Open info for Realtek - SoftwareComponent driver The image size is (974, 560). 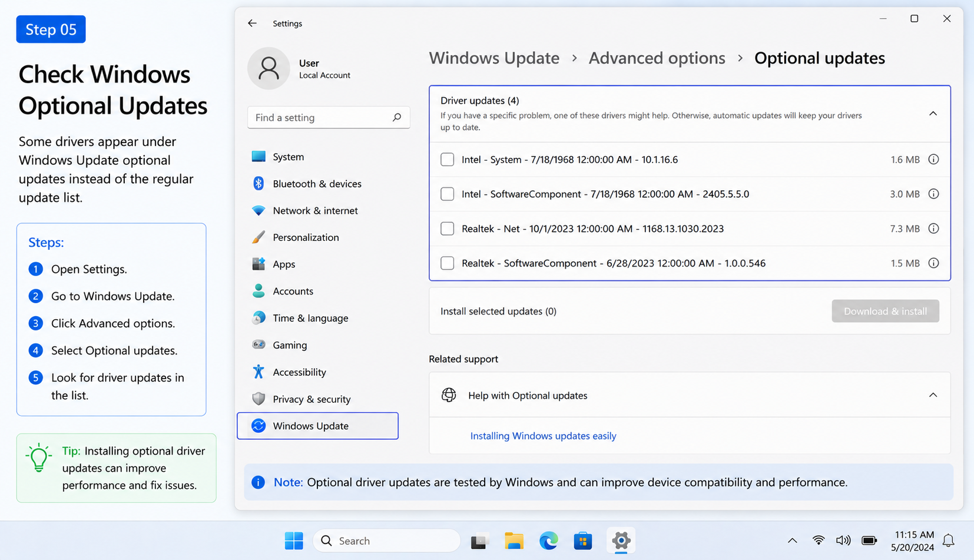pyautogui.click(x=933, y=263)
